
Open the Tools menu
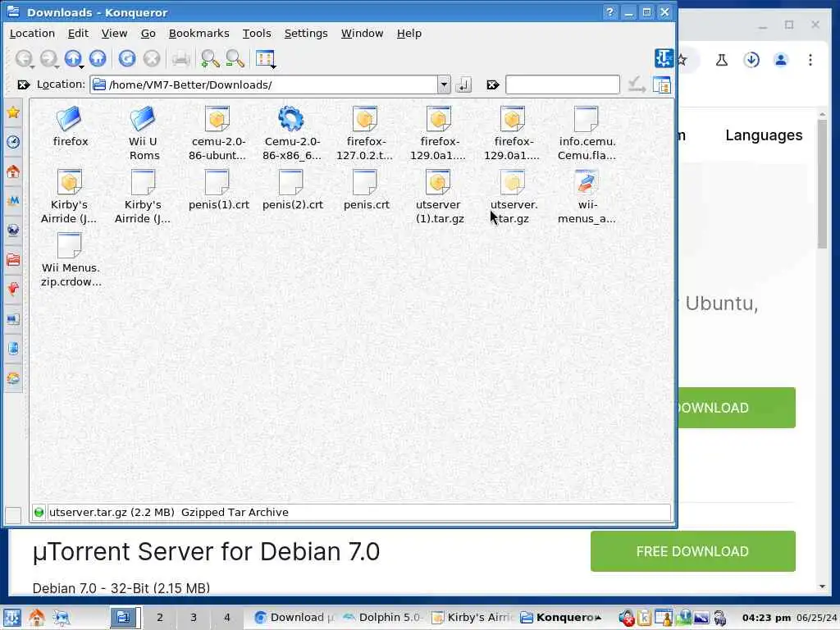tap(257, 33)
